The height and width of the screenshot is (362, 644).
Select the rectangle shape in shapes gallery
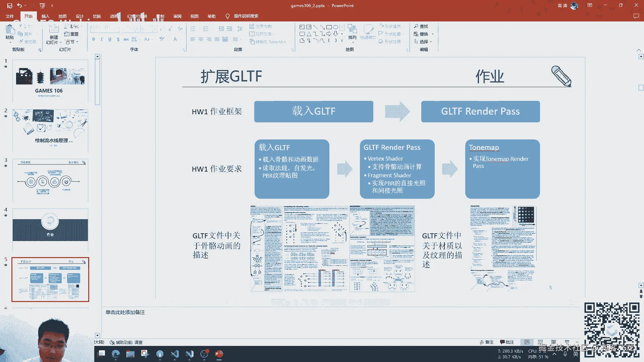tap(329, 27)
